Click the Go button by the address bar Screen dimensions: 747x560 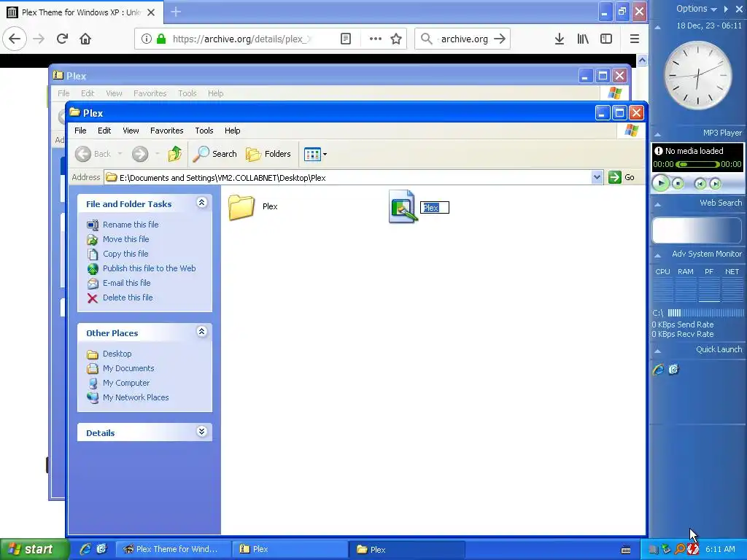point(622,177)
